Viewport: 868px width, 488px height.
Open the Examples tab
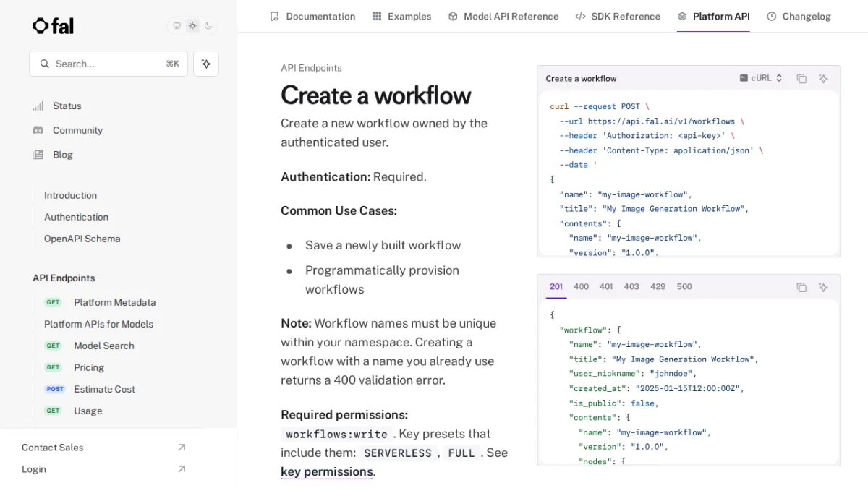[x=401, y=16]
